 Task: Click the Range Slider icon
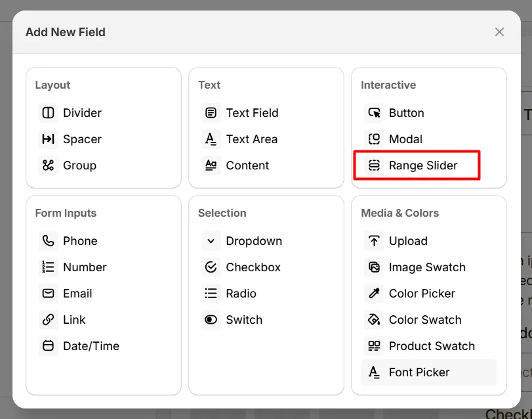pyautogui.click(x=374, y=165)
